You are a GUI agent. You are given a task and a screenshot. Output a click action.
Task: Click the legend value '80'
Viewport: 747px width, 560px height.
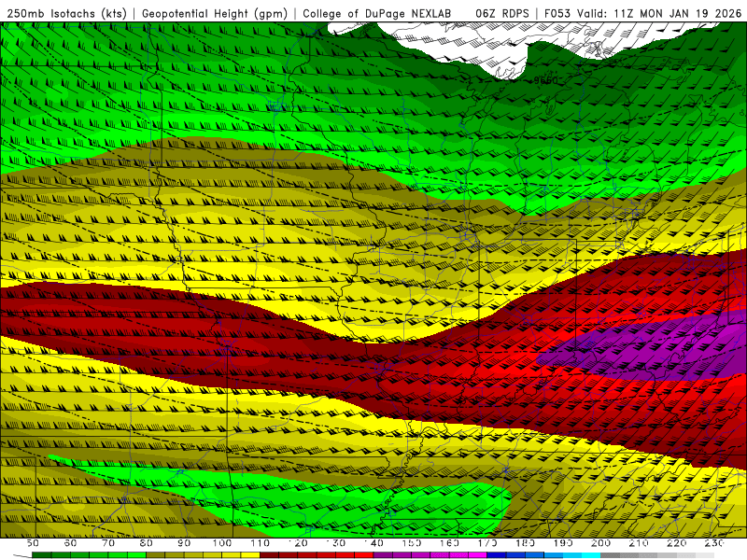coord(147,543)
